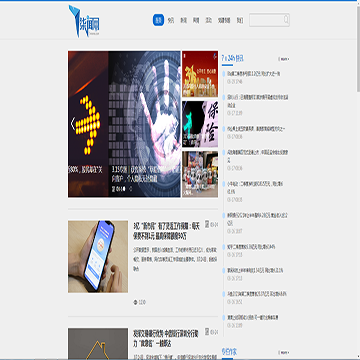
Task: Click view count eye icon under phone article
Action: [135, 302]
